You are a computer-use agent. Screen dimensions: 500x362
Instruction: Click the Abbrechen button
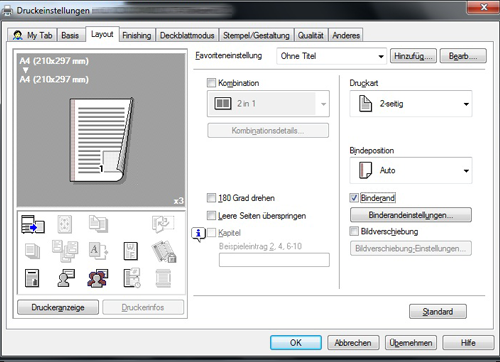(353, 343)
